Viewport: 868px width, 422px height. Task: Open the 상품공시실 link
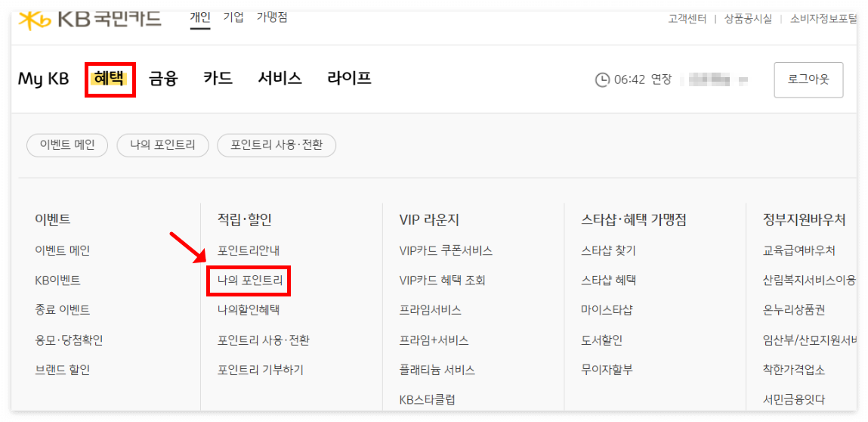748,20
